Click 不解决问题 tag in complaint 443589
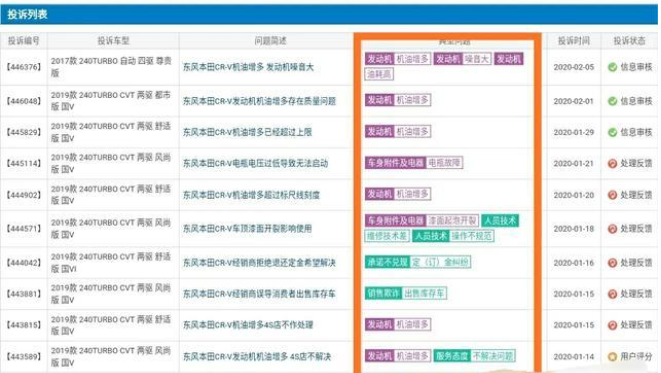661x373 pixels. click(493, 356)
